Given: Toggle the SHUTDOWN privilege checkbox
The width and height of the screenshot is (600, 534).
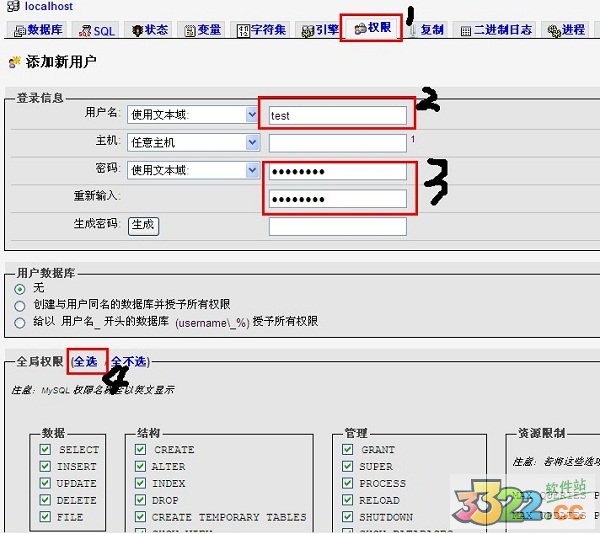Looking at the screenshot, I should point(347,516).
